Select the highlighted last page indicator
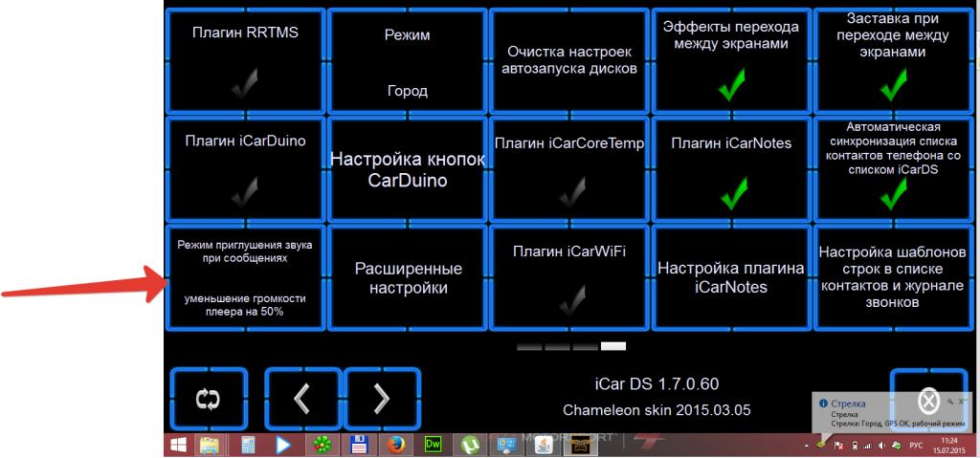Image resolution: width=980 pixels, height=458 pixels. [613, 345]
